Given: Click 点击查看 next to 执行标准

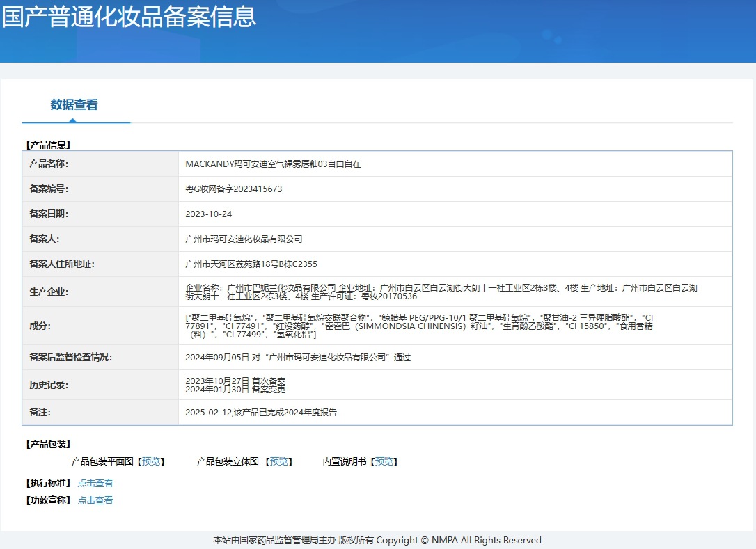Looking at the screenshot, I should point(95,482).
